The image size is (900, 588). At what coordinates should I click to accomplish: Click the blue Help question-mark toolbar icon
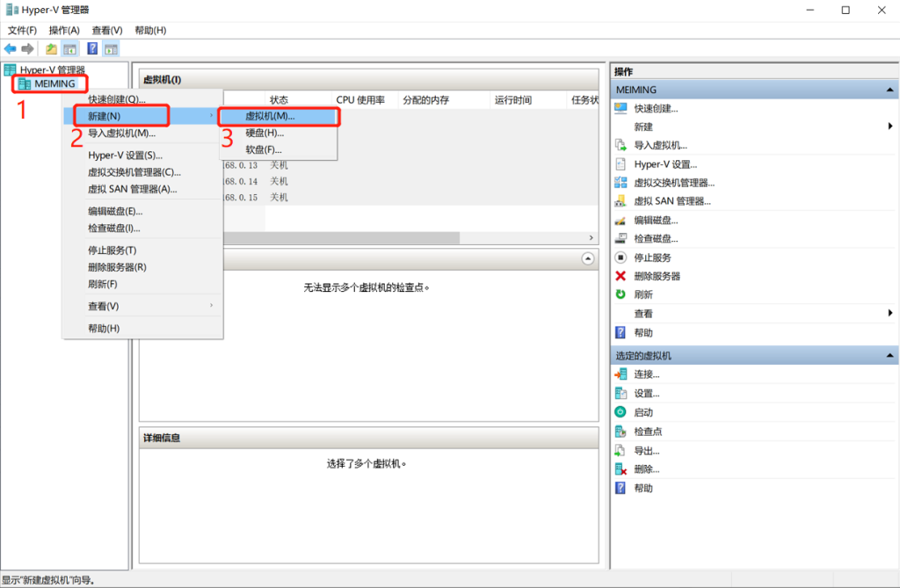pos(92,49)
